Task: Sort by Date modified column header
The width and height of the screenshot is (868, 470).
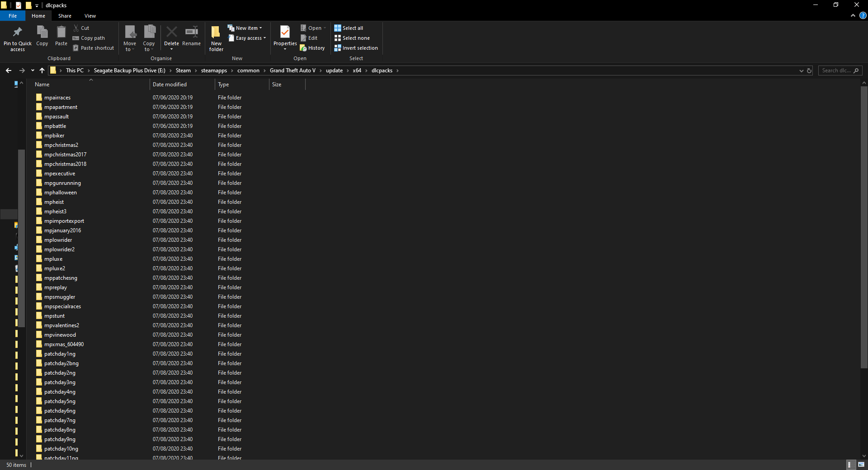Action: tap(170, 85)
